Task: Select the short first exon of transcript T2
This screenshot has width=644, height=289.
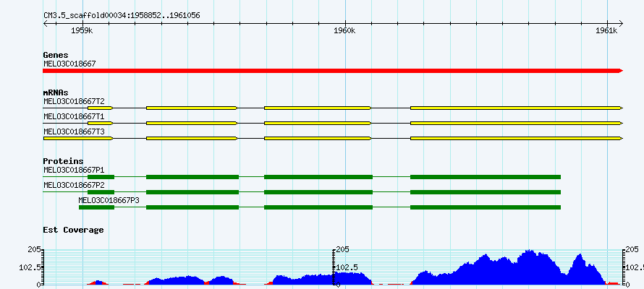Action: coord(100,108)
